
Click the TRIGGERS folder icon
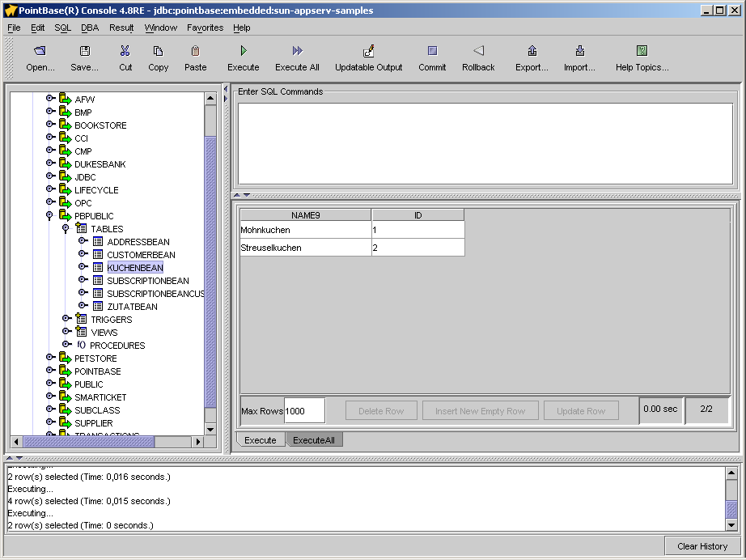82,319
